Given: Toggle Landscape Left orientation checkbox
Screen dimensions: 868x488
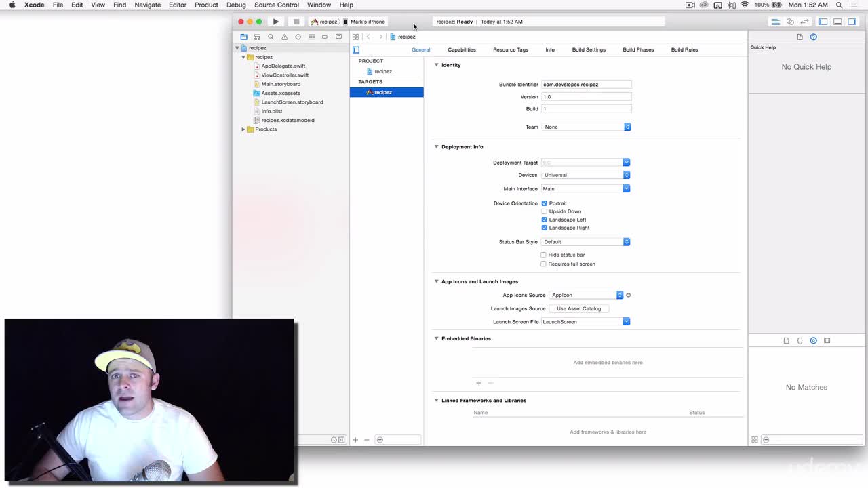Looking at the screenshot, I should click(544, 220).
